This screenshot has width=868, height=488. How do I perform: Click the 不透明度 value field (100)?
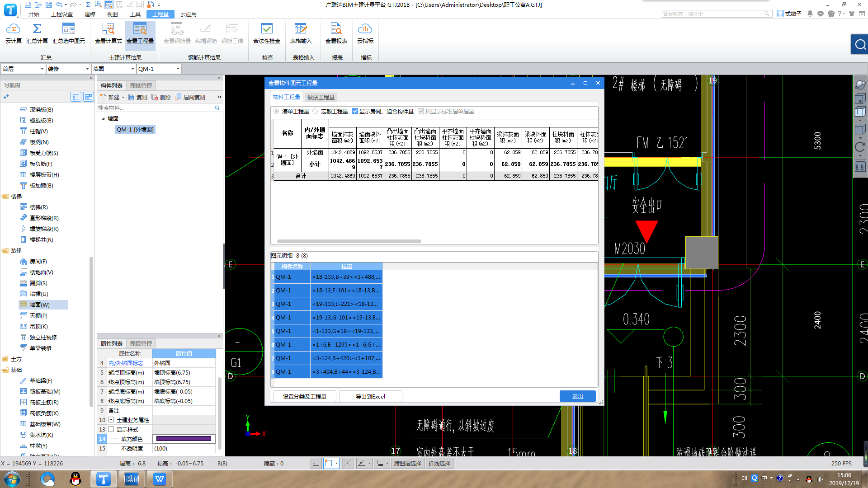(x=184, y=448)
